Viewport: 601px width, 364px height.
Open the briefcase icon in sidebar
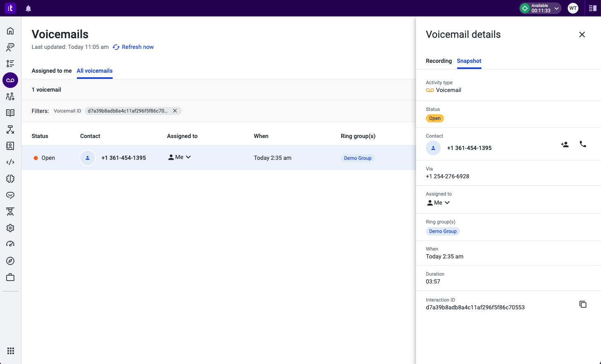point(10,277)
